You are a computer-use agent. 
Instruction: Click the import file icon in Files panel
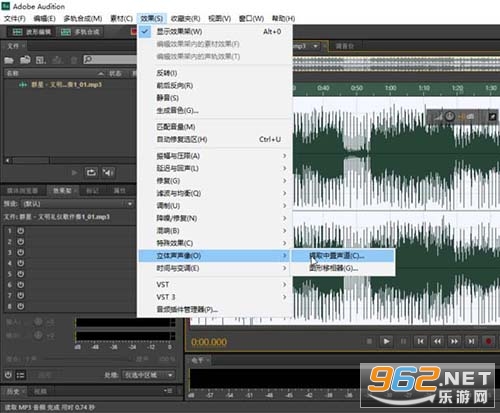pyautogui.click(x=25, y=60)
